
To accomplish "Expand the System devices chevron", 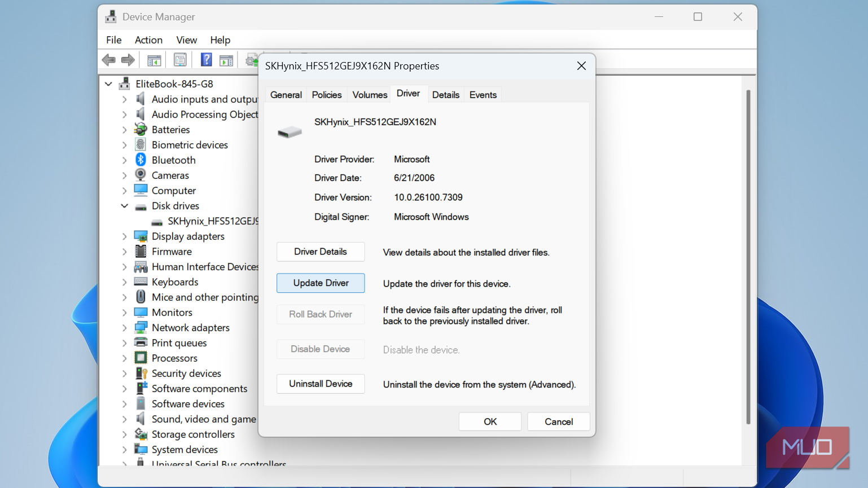I will point(124,450).
